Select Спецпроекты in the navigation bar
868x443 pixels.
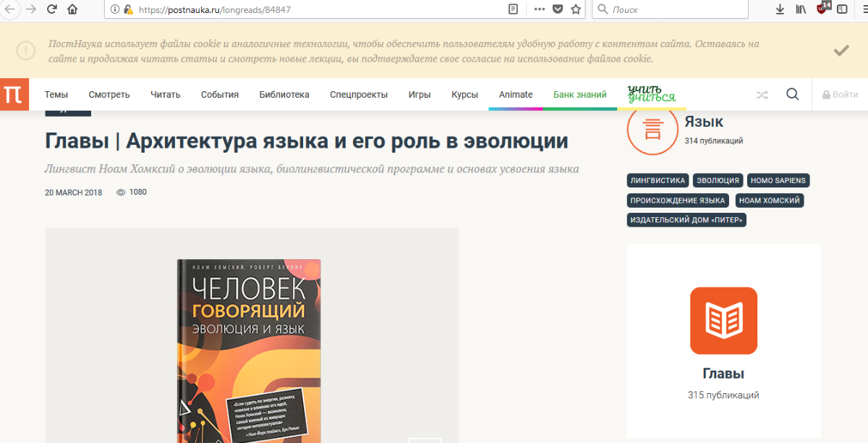tap(358, 95)
